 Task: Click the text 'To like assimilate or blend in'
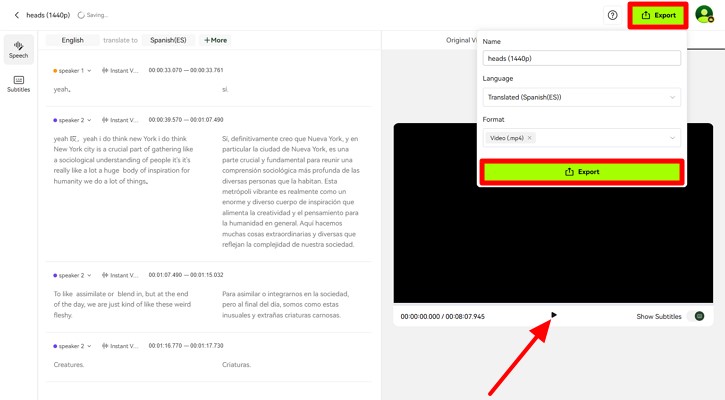click(122, 304)
